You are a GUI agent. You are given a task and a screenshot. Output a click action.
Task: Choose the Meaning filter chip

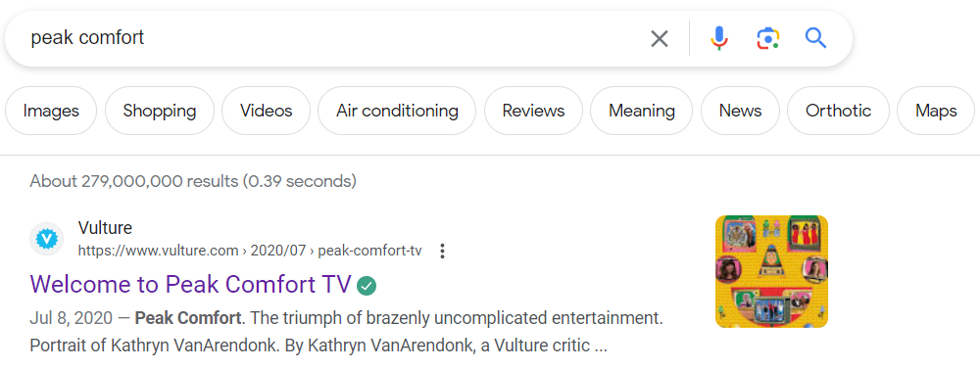641,112
